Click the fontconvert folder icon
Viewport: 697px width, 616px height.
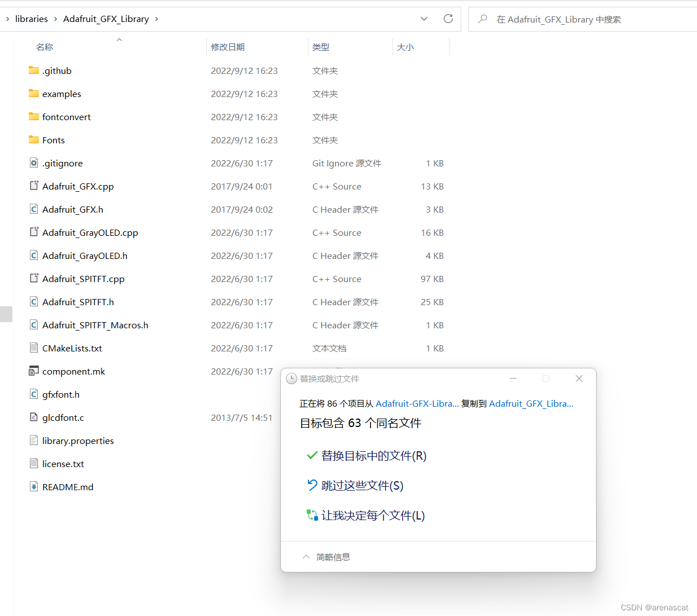click(x=34, y=117)
